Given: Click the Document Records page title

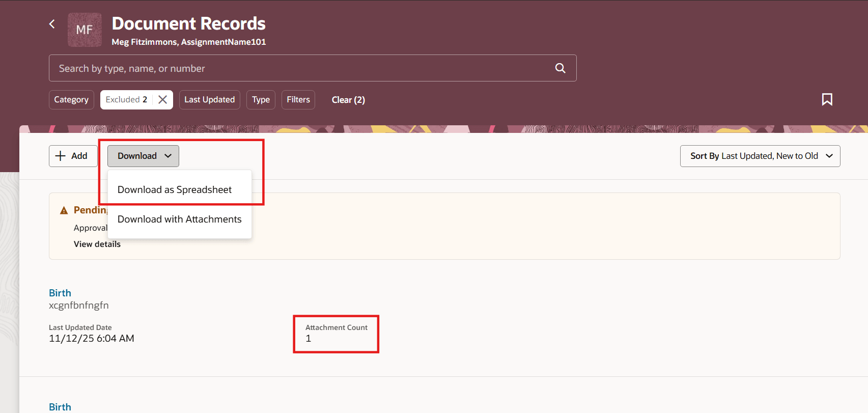Looking at the screenshot, I should click(x=189, y=23).
